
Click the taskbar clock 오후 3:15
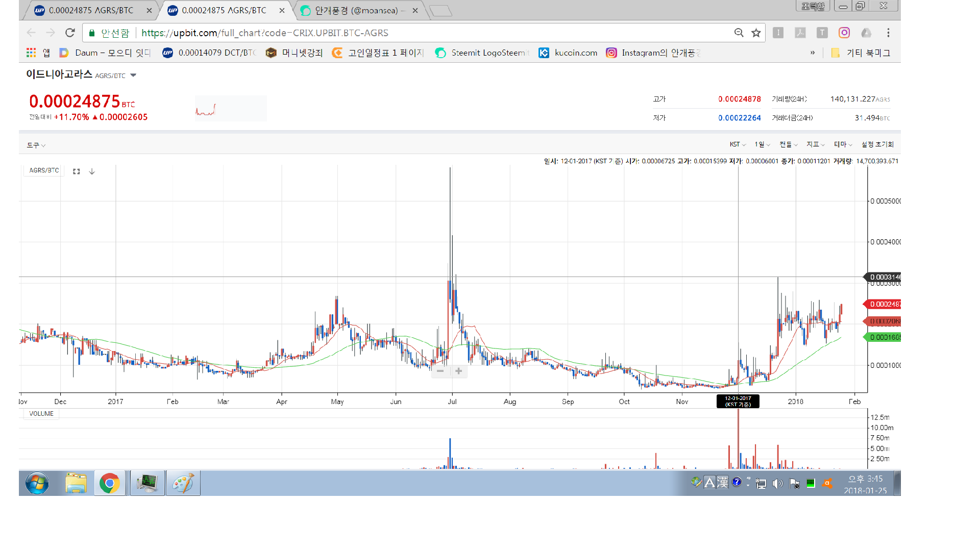pos(865,484)
